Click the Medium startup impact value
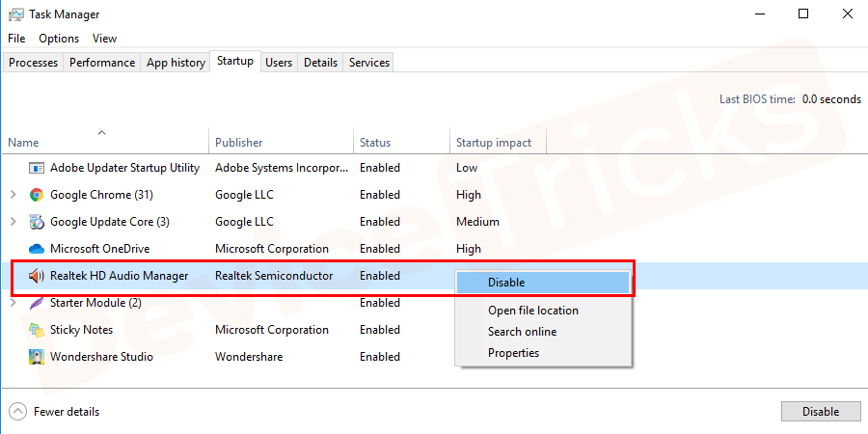868x434 pixels. (x=477, y=222)
